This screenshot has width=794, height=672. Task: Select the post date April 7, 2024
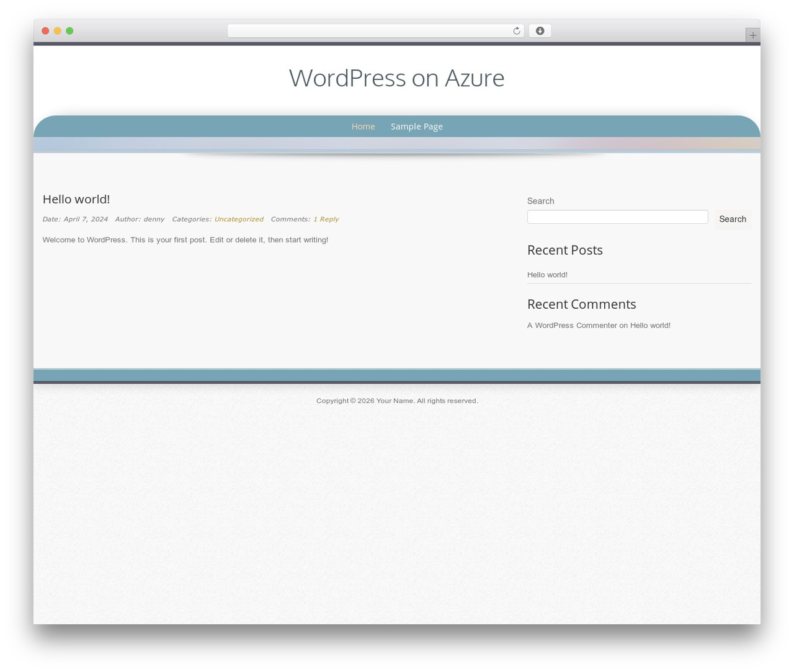(x=86, y=219)
